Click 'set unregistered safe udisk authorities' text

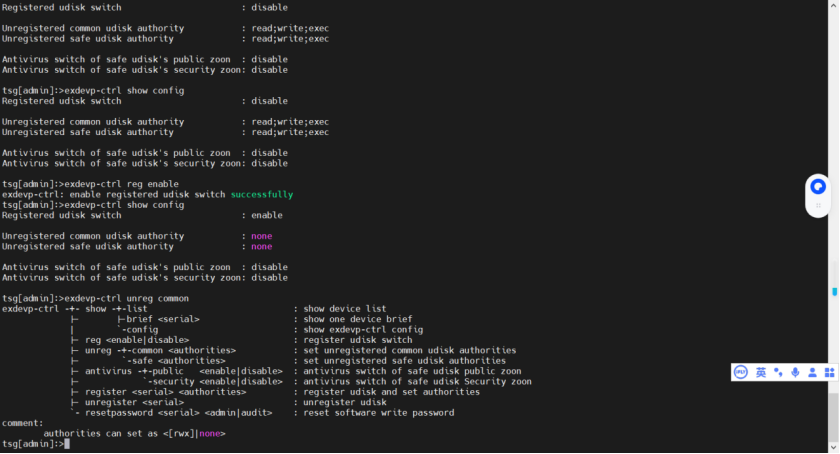coord(404,361)
